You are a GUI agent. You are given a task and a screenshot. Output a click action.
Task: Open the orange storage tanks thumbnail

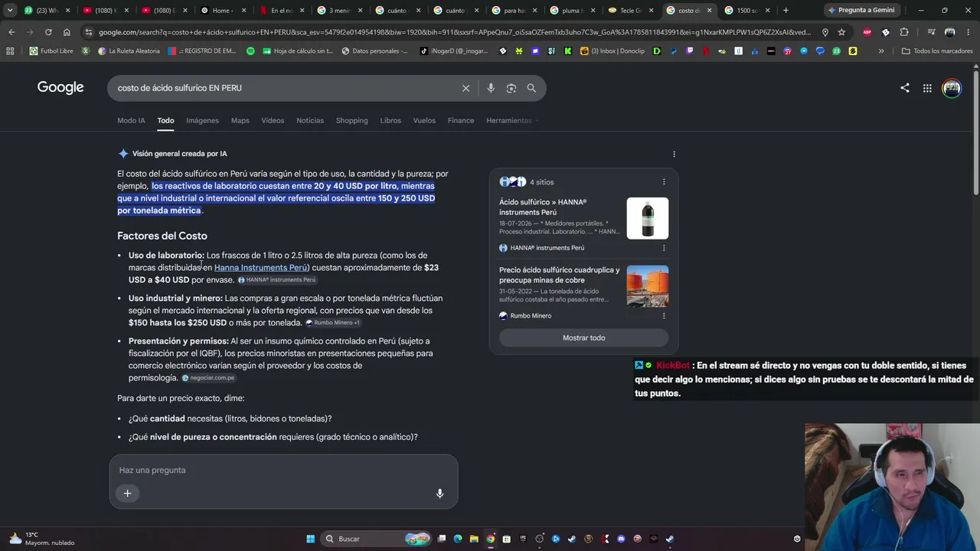click(648, 285)
